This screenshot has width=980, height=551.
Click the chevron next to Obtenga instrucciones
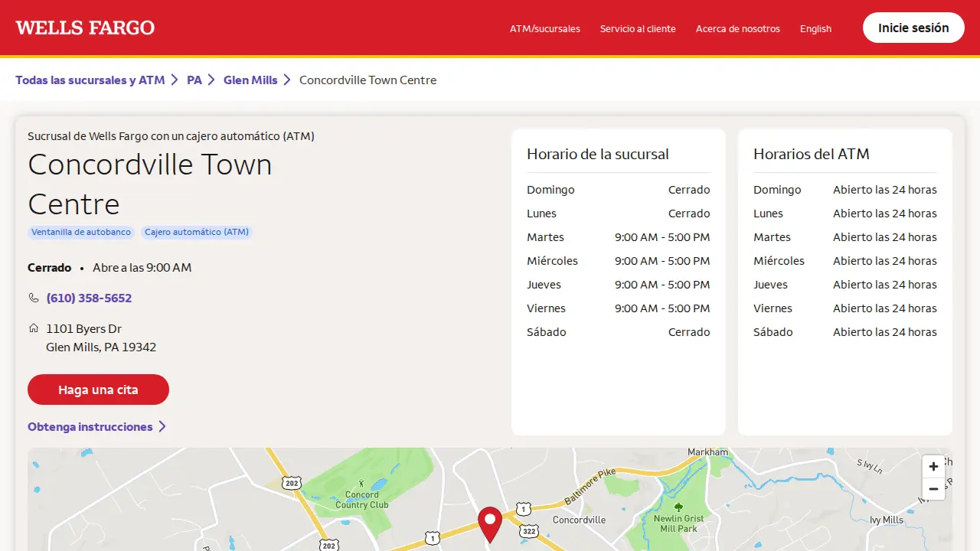[x=162, y=427]
